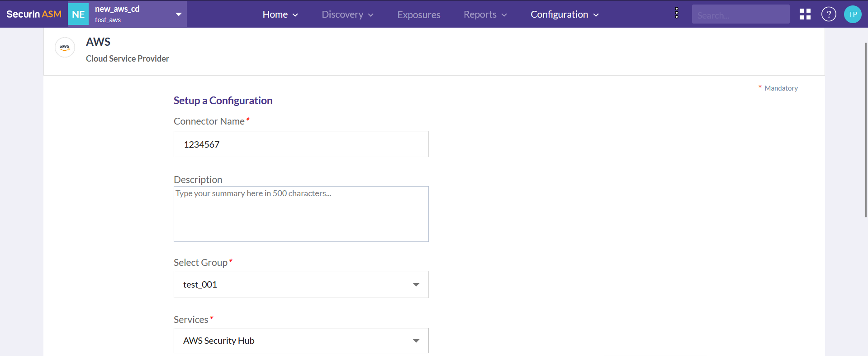Click the NE workspace badge

point(78,14)
